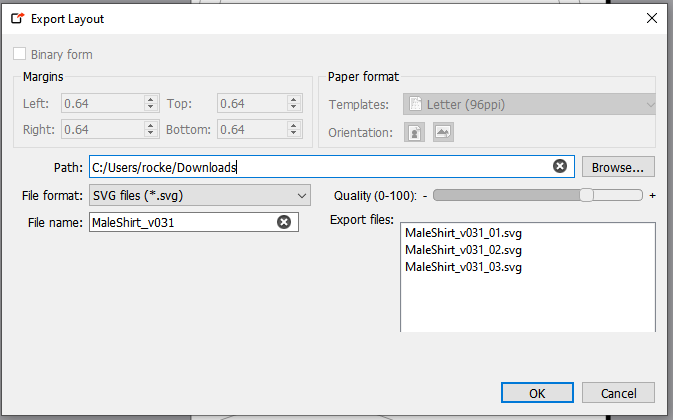
Task: Click the Orientation label
Action: pyautogui.click(x=360, y=133)
